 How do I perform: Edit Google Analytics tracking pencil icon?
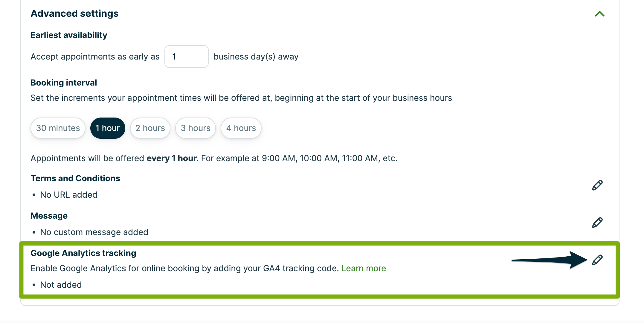[x=597, y=260]
